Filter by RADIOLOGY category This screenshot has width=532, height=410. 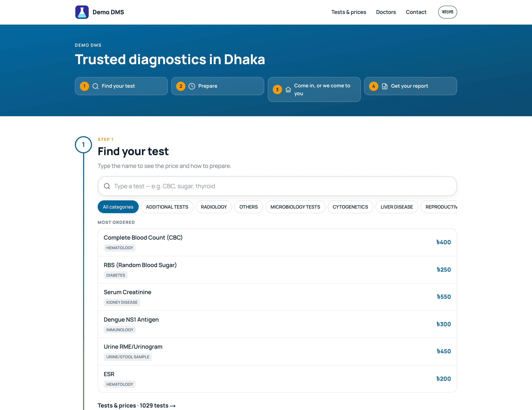[x=214, y=207]
